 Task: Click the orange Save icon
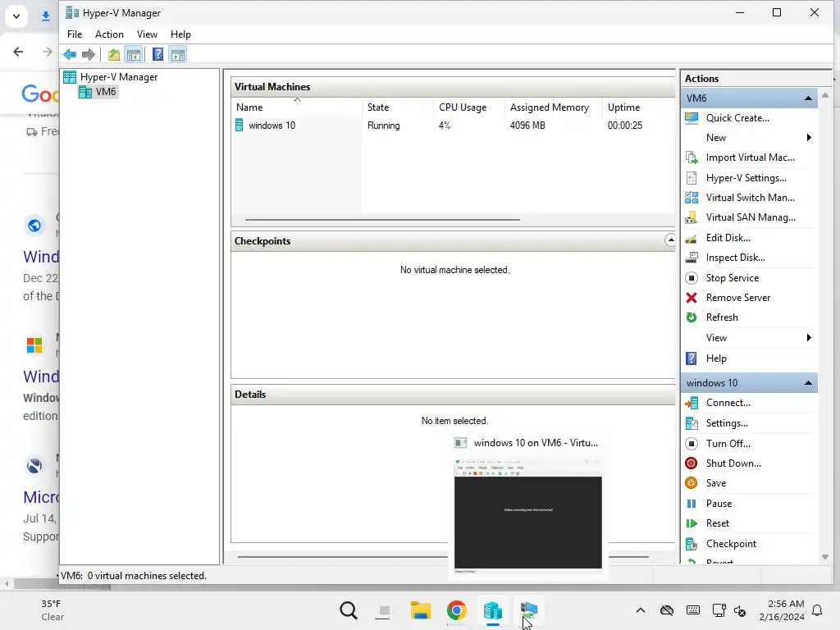point(692,483)
